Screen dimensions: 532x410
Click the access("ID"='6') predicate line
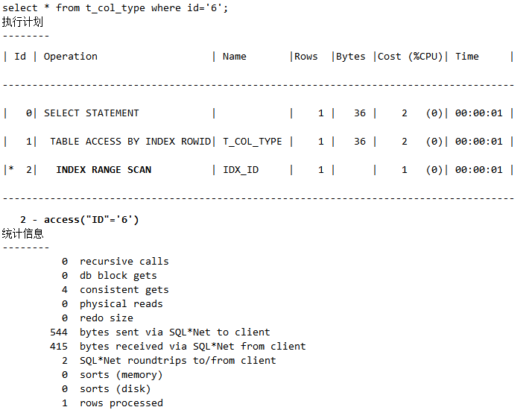tap(80, 219)
